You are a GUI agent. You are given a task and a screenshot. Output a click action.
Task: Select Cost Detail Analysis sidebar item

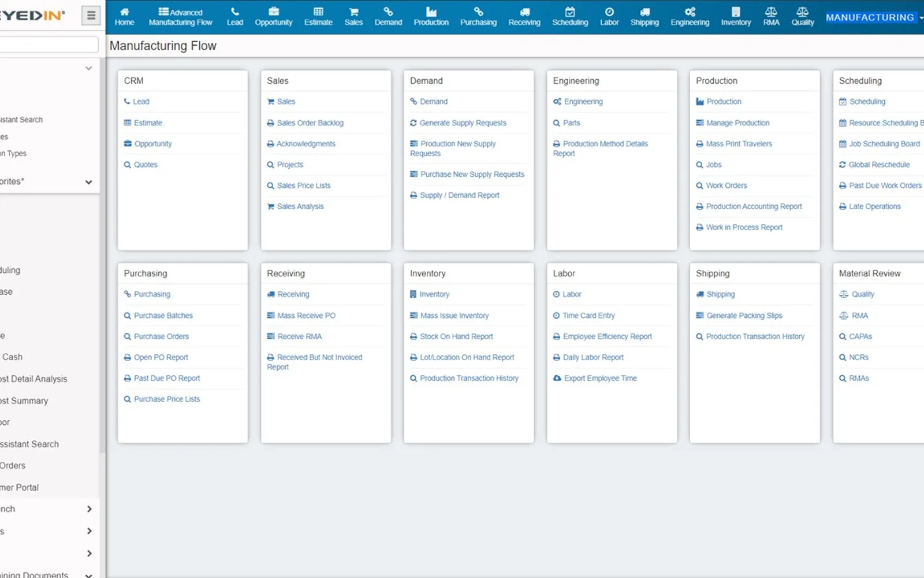tap(33, 379)
